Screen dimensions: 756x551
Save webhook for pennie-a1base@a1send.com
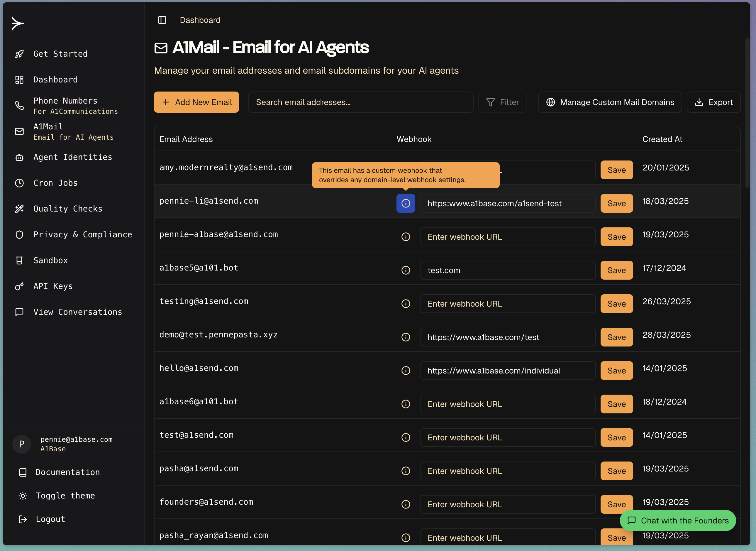pyautogui.click(x=617, y=237)
